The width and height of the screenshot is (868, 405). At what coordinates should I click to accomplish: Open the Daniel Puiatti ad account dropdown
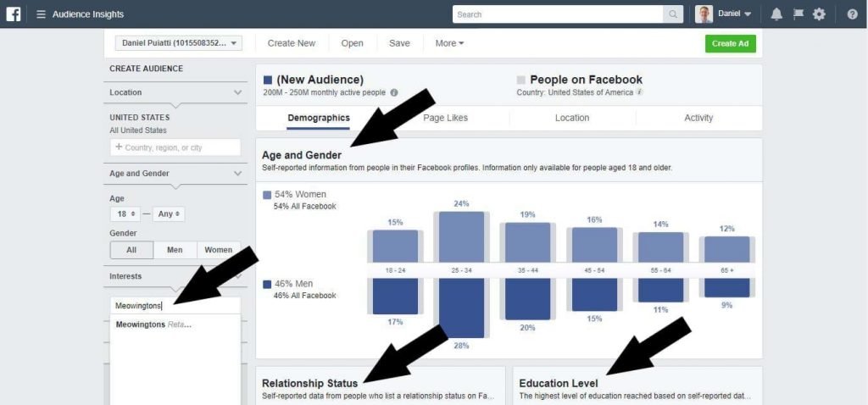tap(179, 43)
